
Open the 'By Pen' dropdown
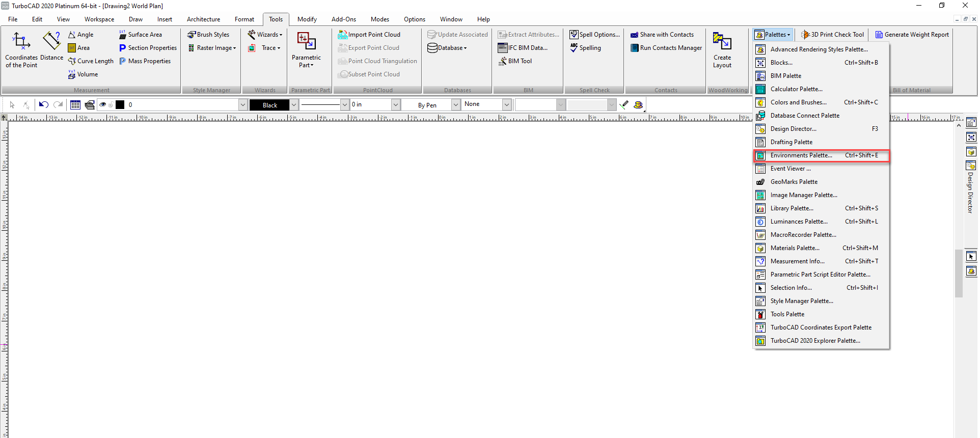coord(456,105)
